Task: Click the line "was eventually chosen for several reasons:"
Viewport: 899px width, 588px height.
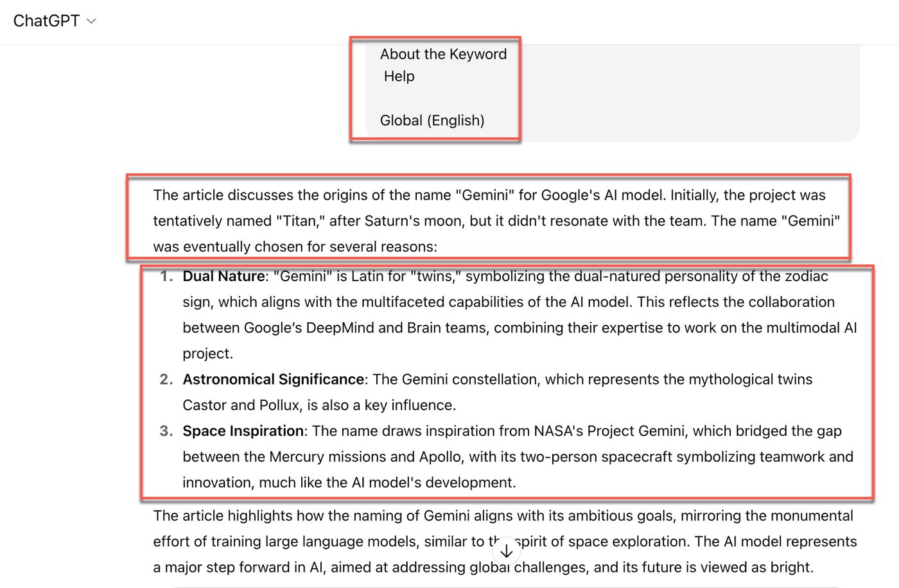Action: tap(295, 246)
